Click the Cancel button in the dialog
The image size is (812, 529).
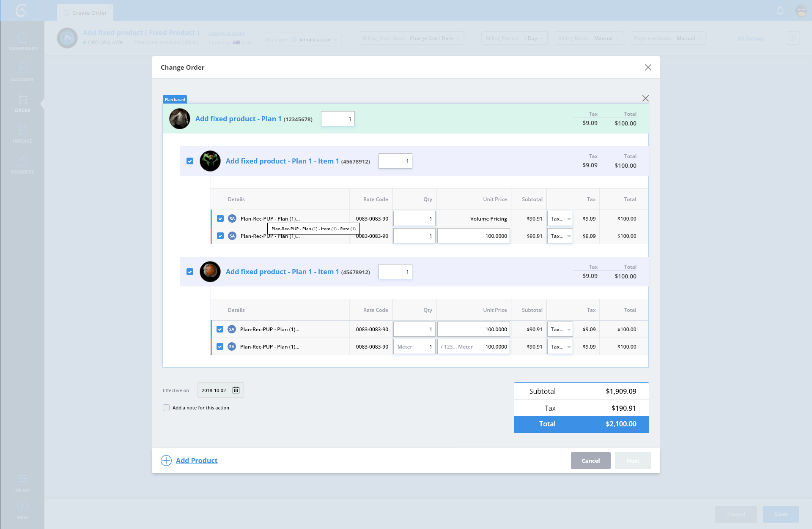click(590, 461)
